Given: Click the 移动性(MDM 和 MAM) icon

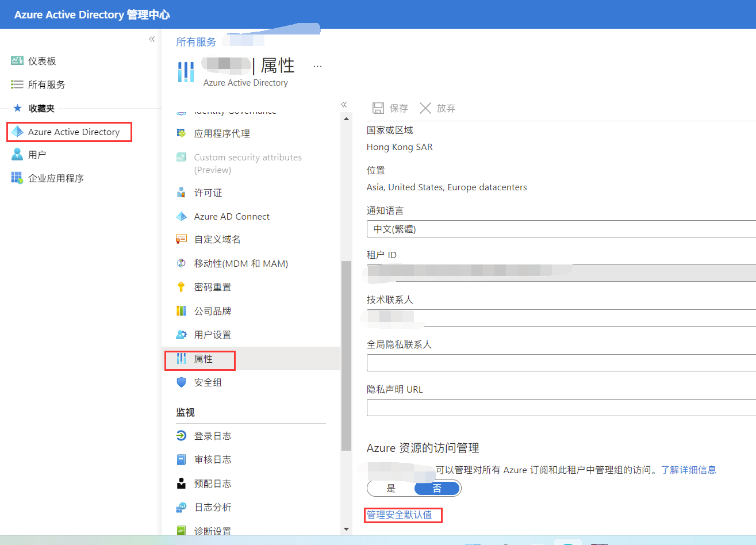Looking at the screenshot, I should 181,263.
